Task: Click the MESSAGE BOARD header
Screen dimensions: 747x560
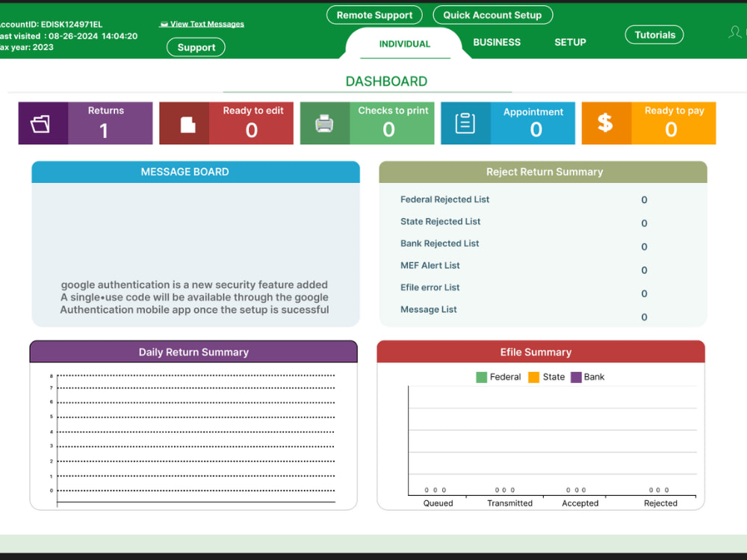Action: pyautogui.click(x=195, y=172)
